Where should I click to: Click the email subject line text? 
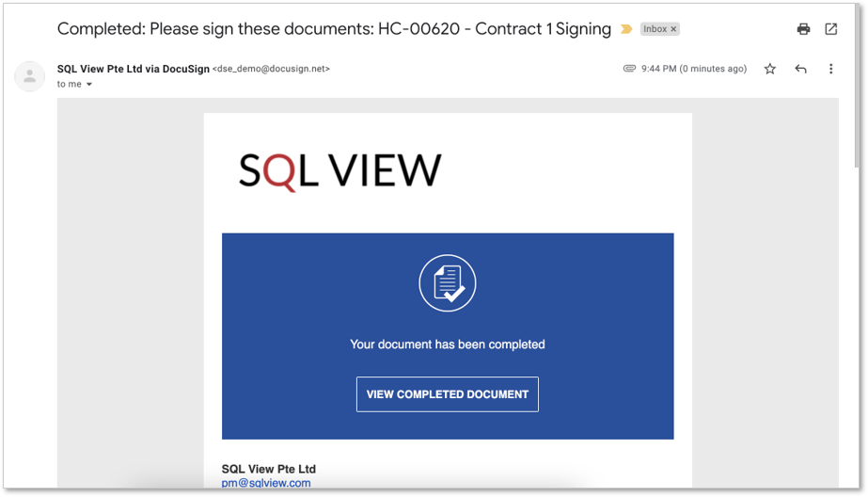pos(334,29)
